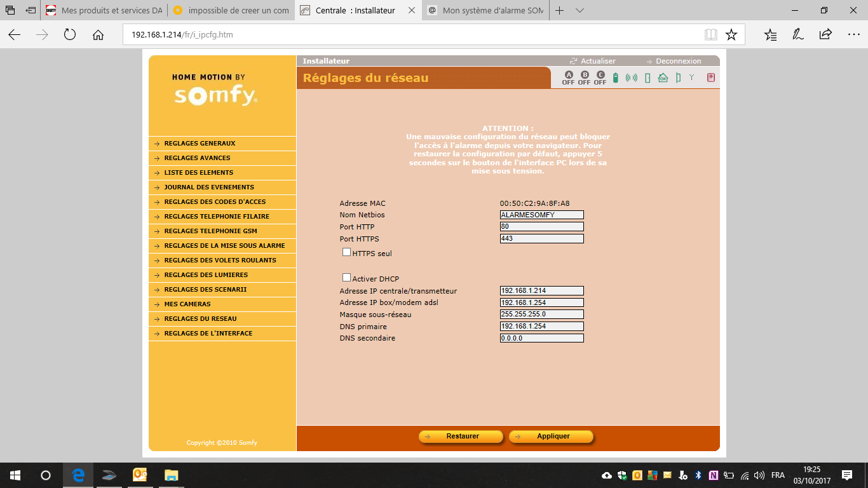Screen dimensions: 868x488
Task: Switch to Mon système d'alarme tab
Action: pyautogui.click(x=486, y=11)
